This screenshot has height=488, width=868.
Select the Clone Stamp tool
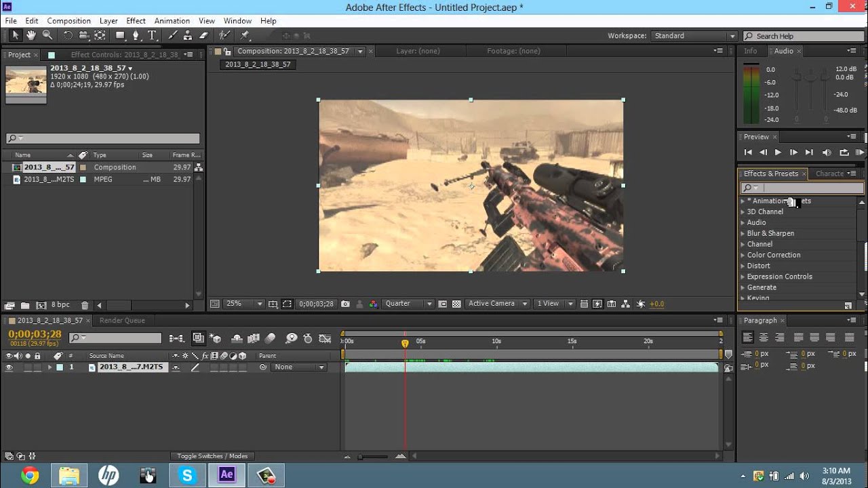(x=188, y=35)
